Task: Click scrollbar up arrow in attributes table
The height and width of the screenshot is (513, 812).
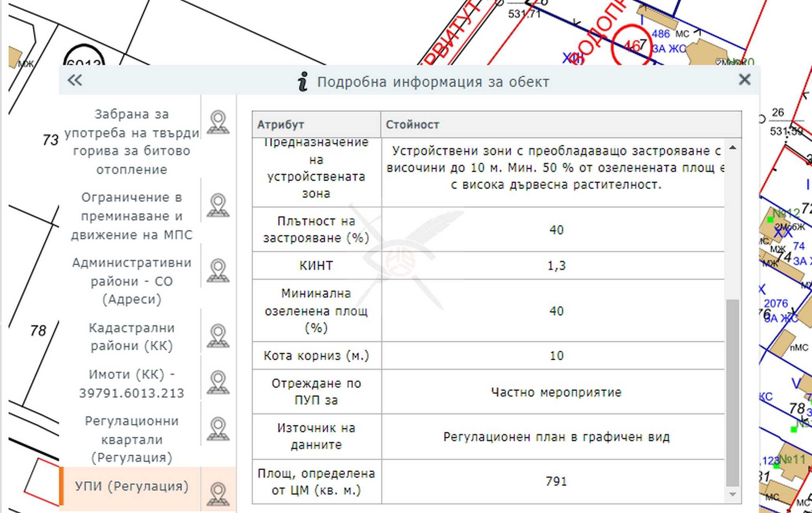Action: (x=732, y=148)
